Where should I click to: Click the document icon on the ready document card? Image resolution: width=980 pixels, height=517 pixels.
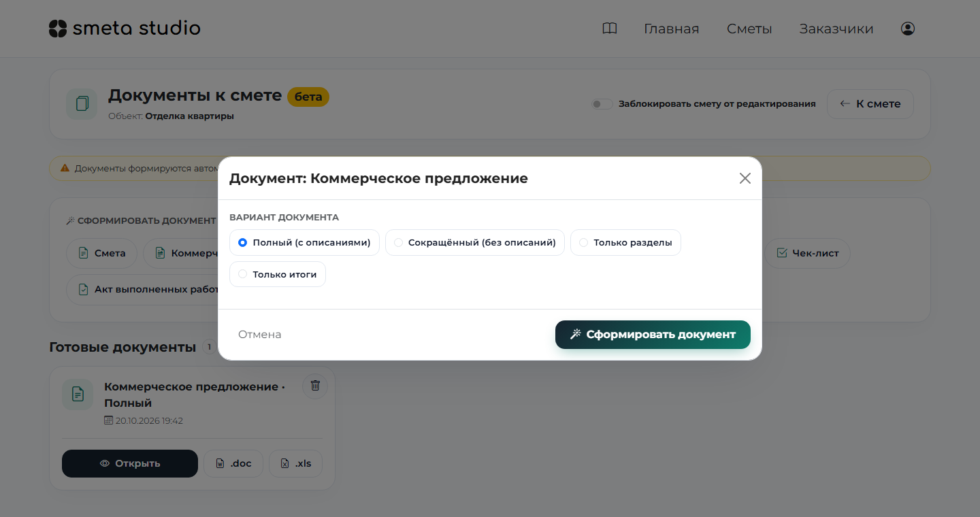tap(78, 394)
